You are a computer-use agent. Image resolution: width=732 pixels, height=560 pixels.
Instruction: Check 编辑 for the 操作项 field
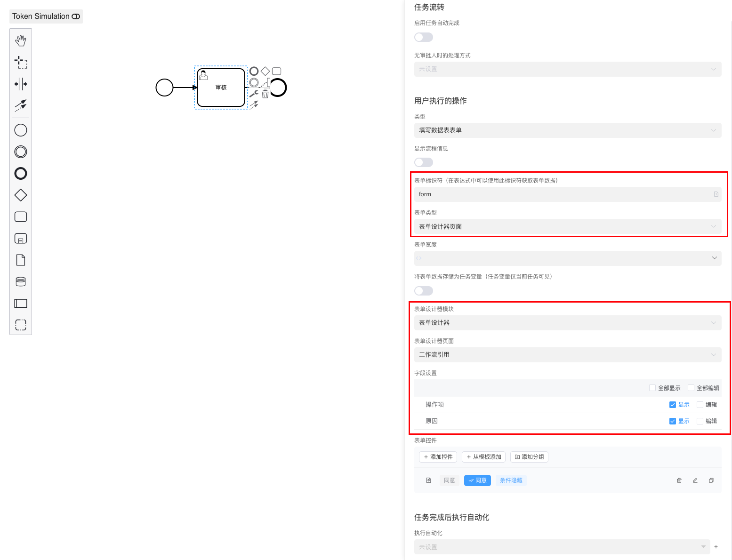click(700, 405)
